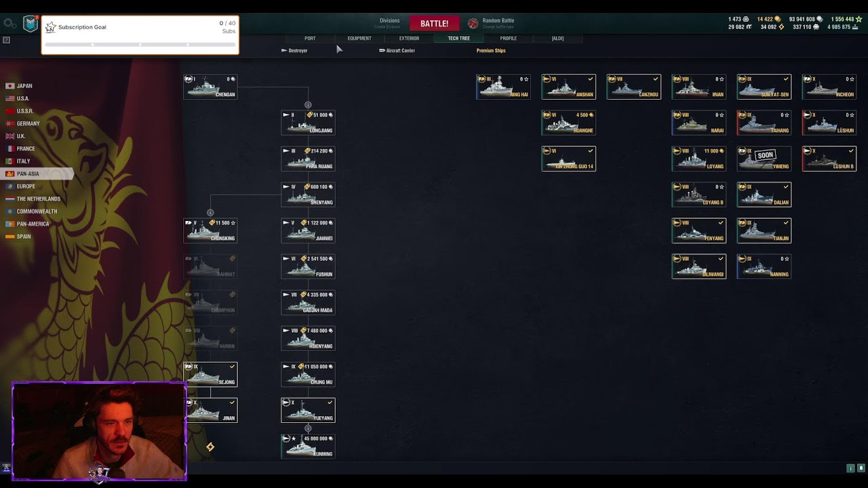Select the Phra Ruang destroyer card
868x488 pixels.
pos(308,159)
